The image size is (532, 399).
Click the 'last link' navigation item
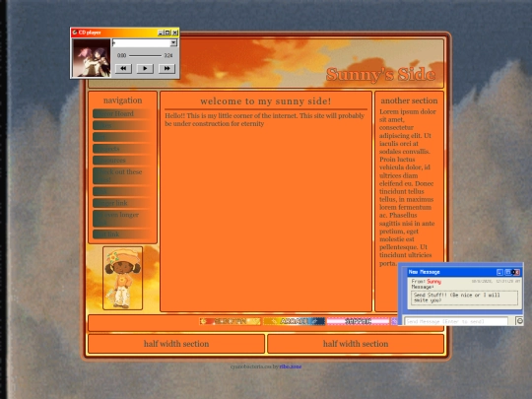(122, 234)
